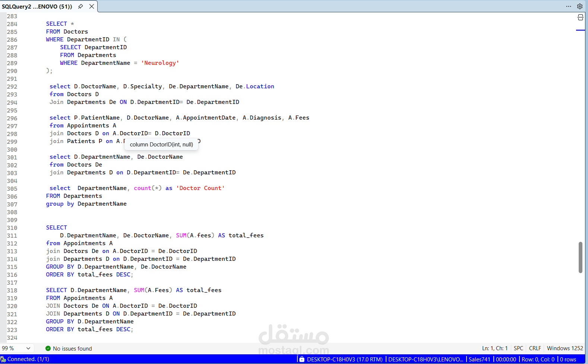Click "from Doctors De" on line 302

click(76, 165)
